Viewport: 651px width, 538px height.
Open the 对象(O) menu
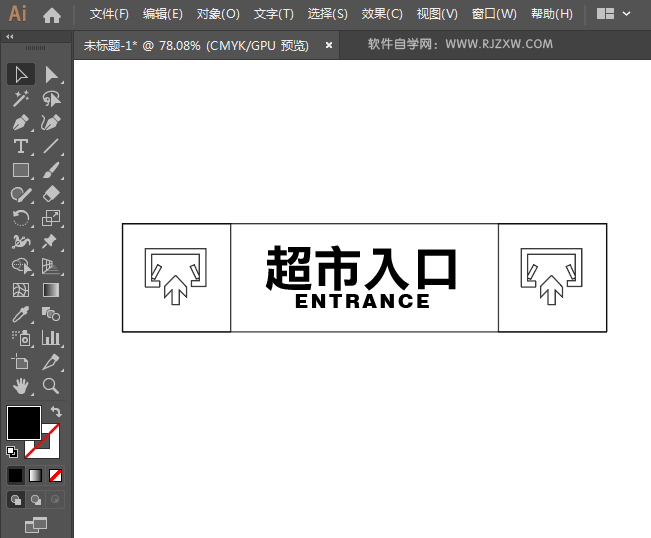(218, 14)
